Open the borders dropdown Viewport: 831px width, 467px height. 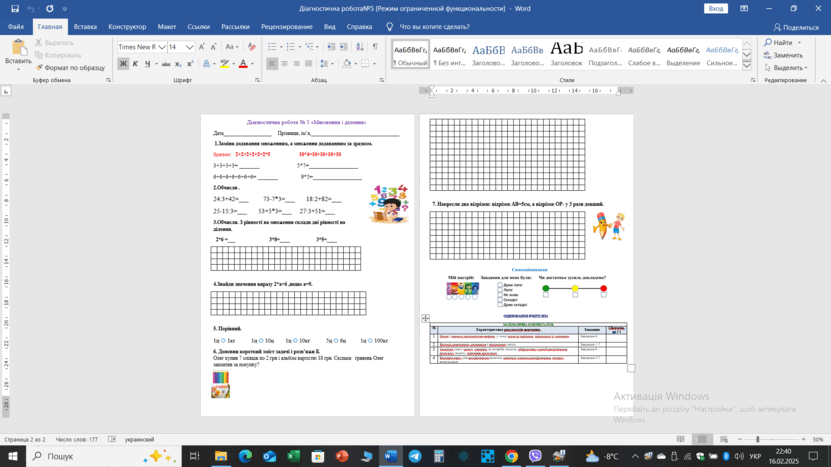pos(374,64)
